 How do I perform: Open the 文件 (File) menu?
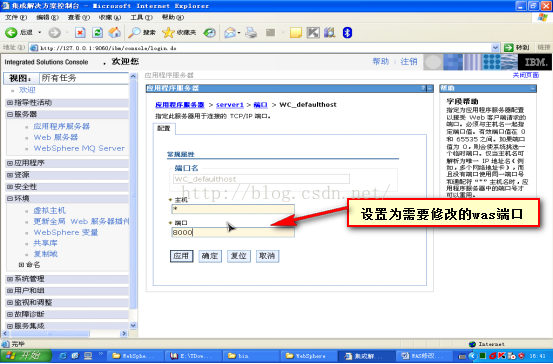tap(16, 17)
